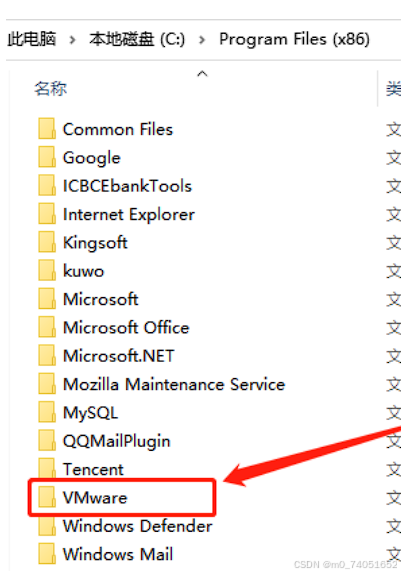
Task: Navigate to 本地磁盘 (C:) breadcrumb
Action: tap(137, 39)
